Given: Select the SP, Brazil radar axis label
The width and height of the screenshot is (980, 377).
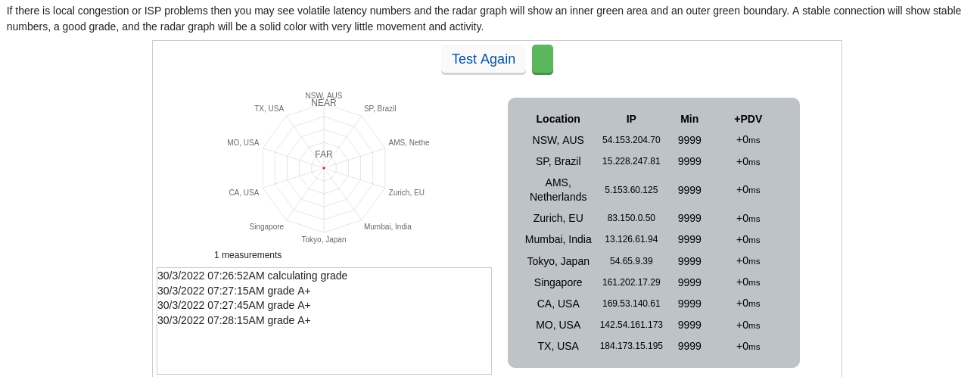Looking at the screenshot, I should click(380, 109).
